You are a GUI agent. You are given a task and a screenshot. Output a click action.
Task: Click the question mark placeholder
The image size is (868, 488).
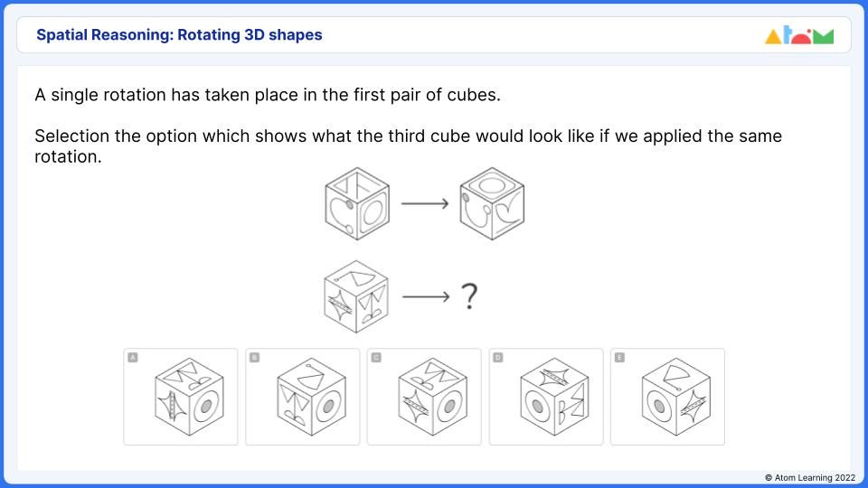[469, 296]
